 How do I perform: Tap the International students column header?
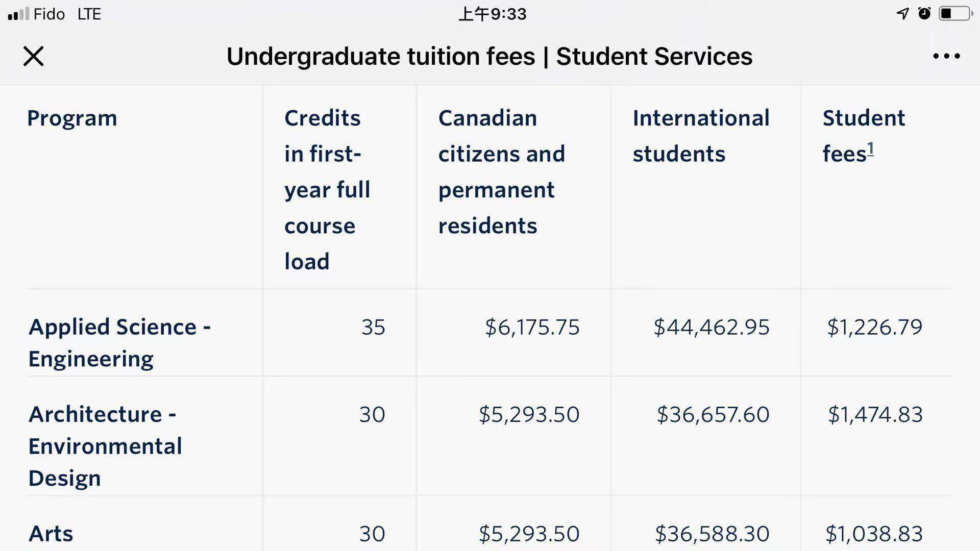pyautogui.click(x=701, y=136)
